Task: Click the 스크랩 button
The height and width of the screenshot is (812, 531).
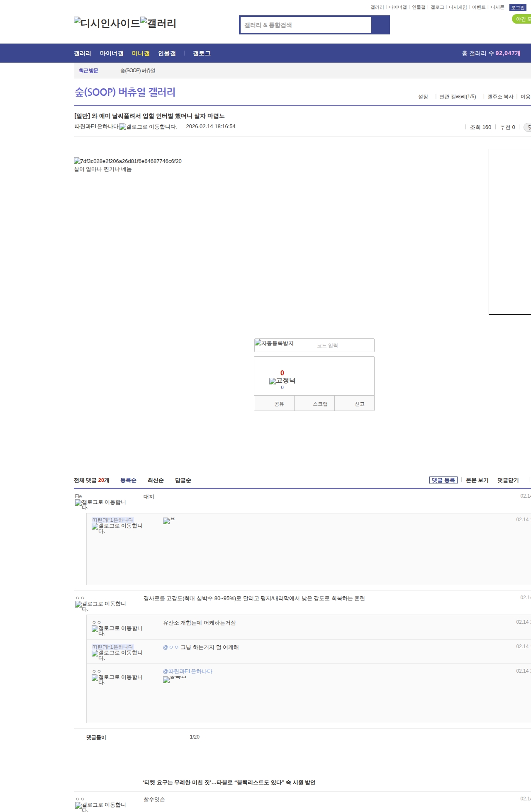Action: pyautogui.click(x=314, y=404)
